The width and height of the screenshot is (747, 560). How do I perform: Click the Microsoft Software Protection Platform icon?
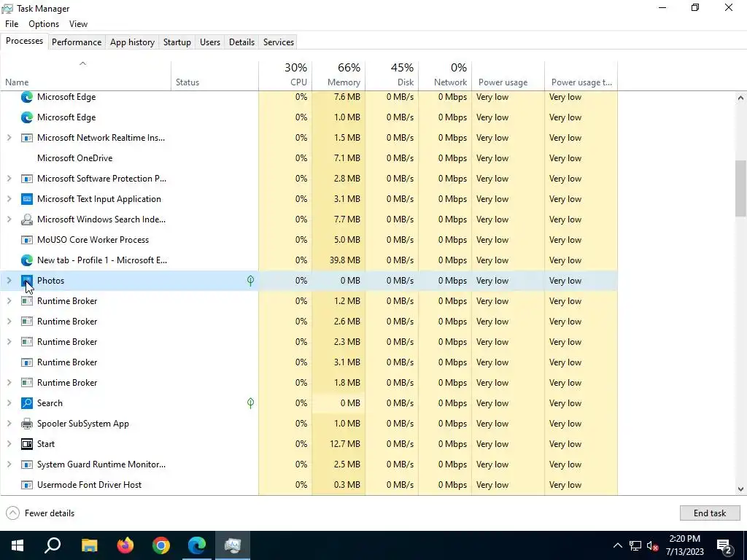pyautogui.click(x=27, y=179)
